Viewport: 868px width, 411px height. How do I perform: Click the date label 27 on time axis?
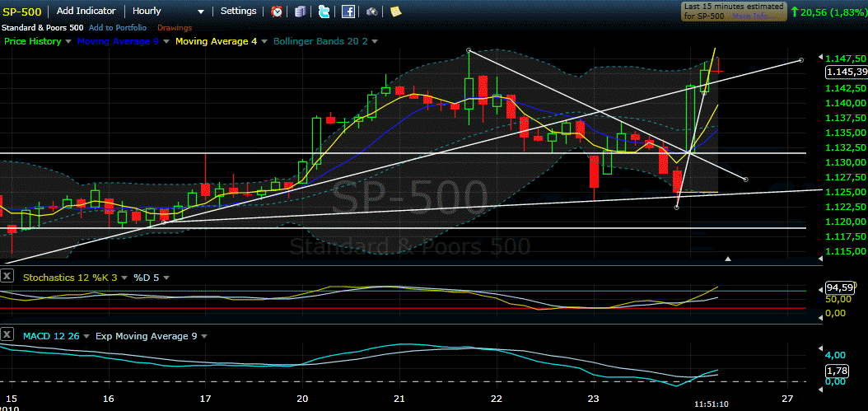(788, 399)
